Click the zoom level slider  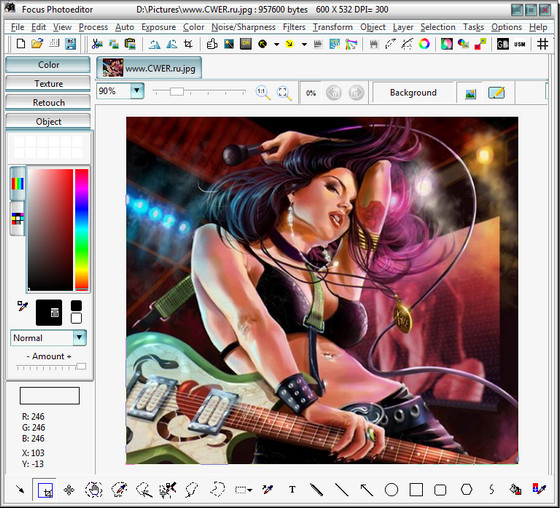(x=199, y=92)
